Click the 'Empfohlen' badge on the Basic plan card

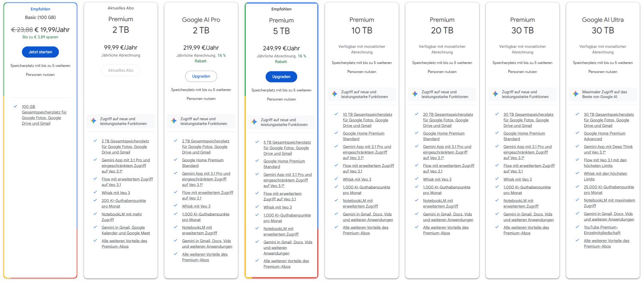click(x=40, y=9)
